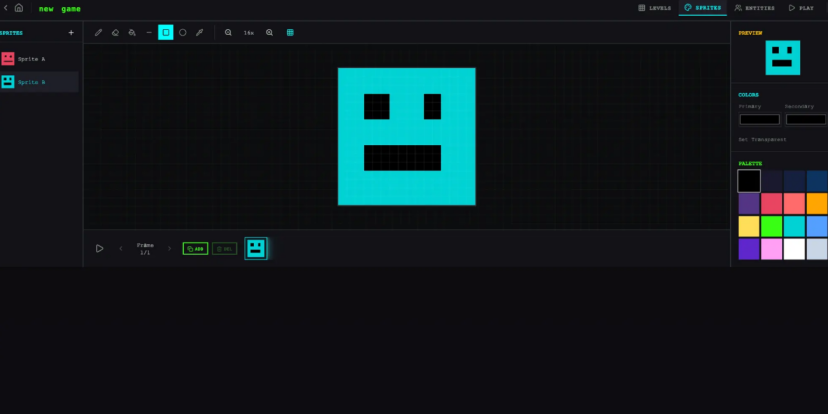
Task: Toggle the canvas grid overlay
Action: click(290, 32)
